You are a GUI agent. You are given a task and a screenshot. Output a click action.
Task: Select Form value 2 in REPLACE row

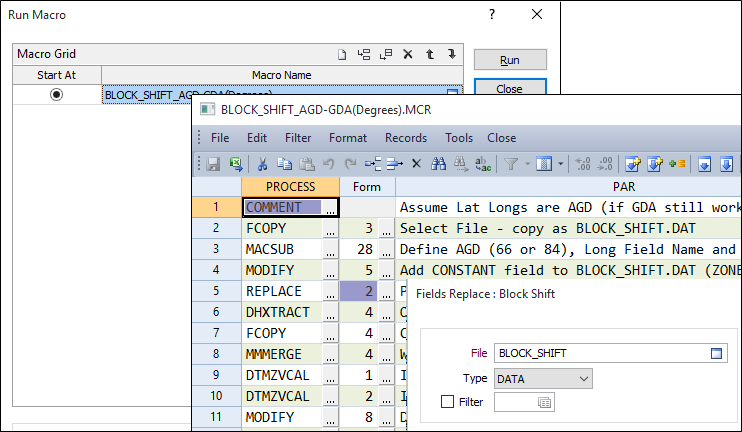coord(359,291)
